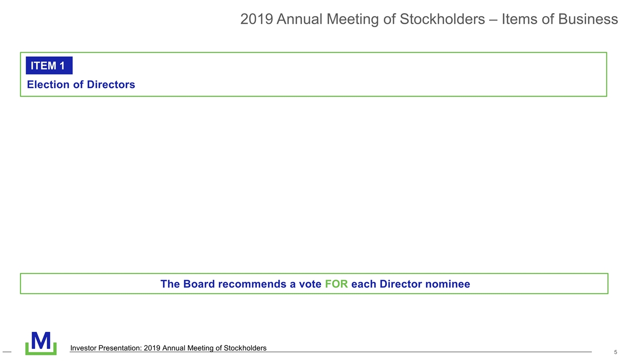
Task: Click "Items of Business" in the slide title
Action: click(x=559, y=19)
